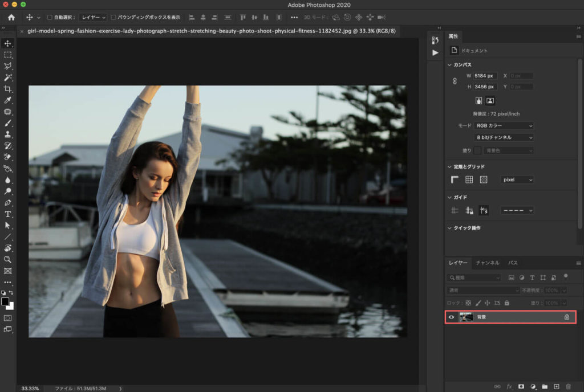The image size is (584, 392).
Task: Select the Polygonal Lasso tool
Action: pos(7,66)
